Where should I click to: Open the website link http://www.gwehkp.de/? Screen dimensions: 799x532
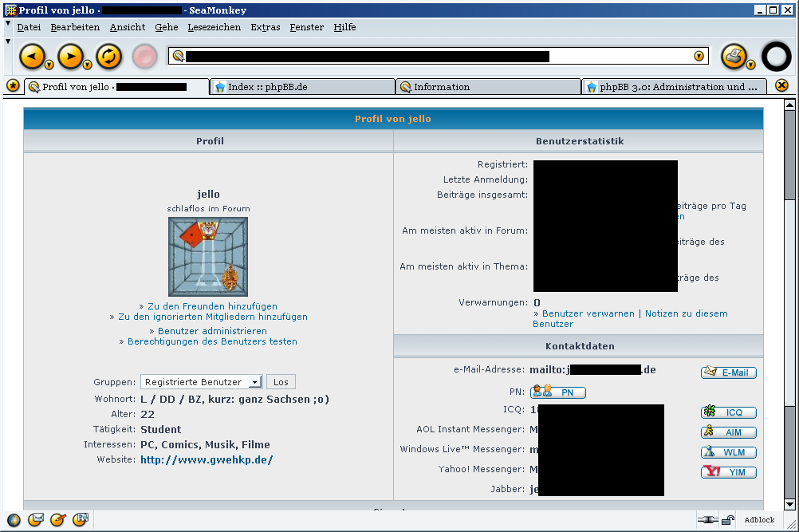click(x=207, y=459)
